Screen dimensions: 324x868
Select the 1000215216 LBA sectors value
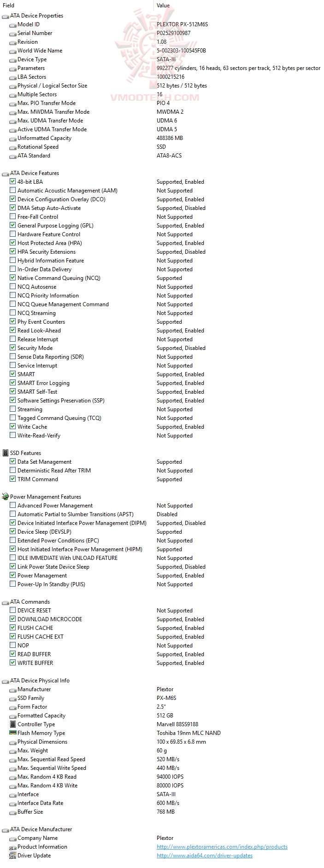pyautogui.click(x=171, y=77)
